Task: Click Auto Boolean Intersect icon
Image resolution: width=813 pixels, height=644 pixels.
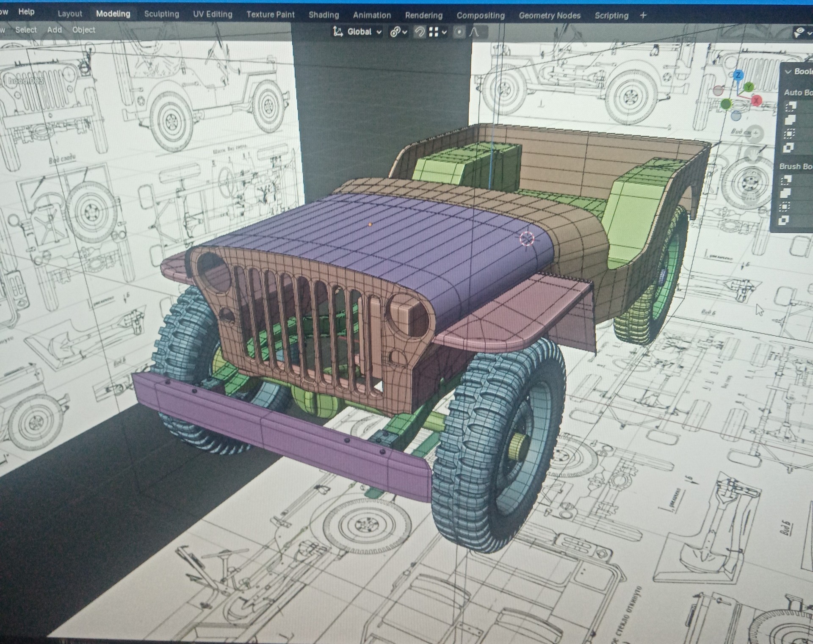Action: 789,134
